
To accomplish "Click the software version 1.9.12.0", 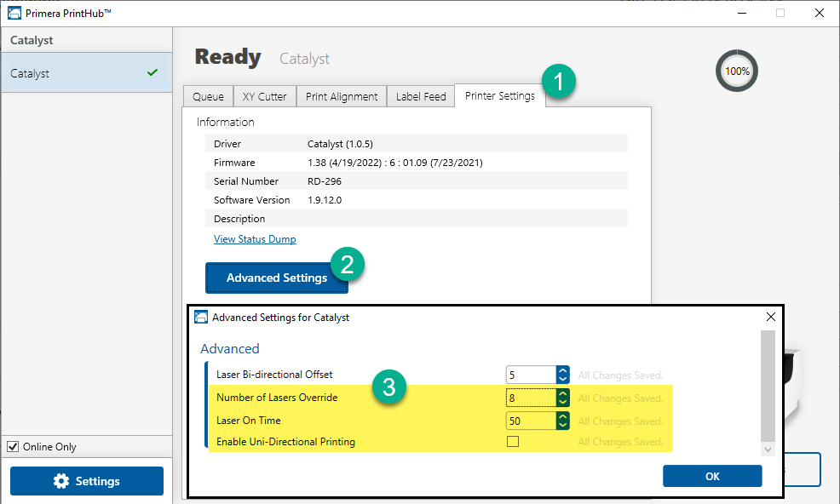I will 325,200.
